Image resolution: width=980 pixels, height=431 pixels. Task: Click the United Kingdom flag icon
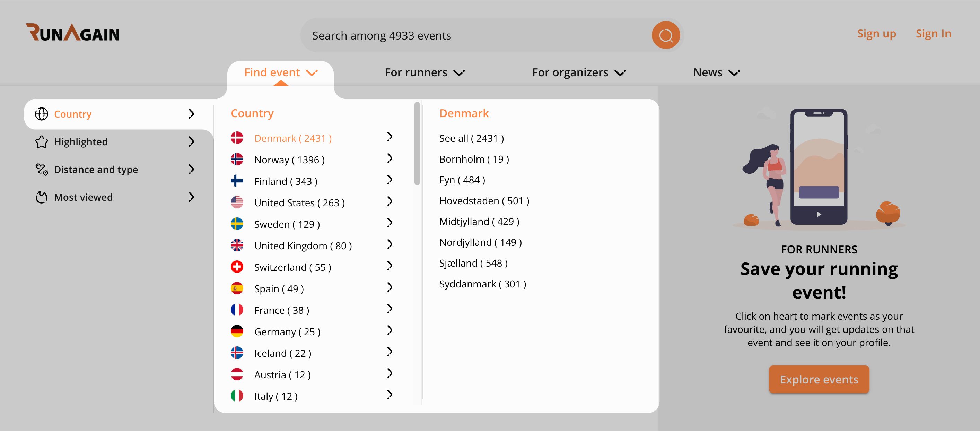coord(237,245)
